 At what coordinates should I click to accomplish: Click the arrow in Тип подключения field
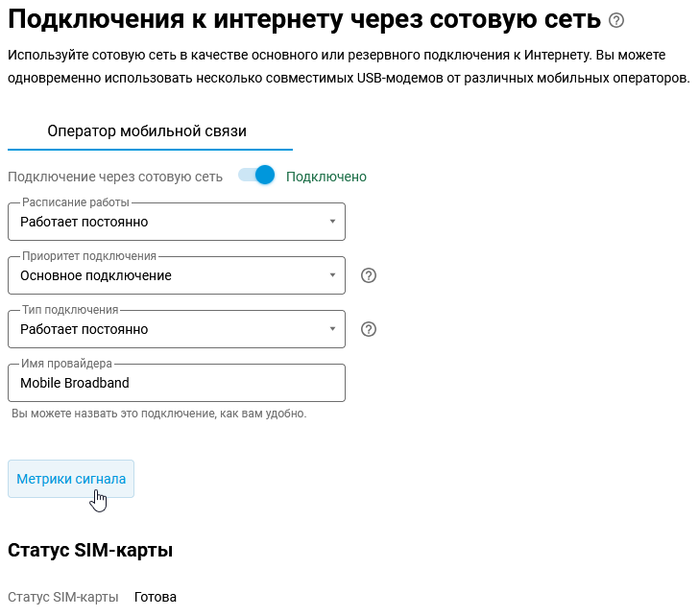332,329
